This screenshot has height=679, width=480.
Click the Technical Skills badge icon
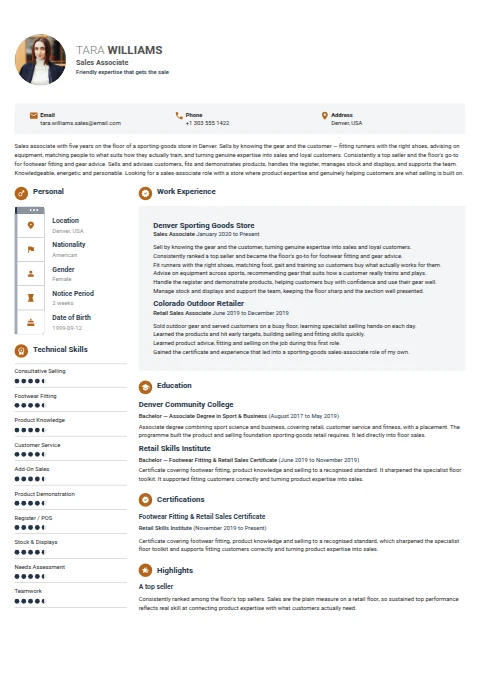(21, 351)
